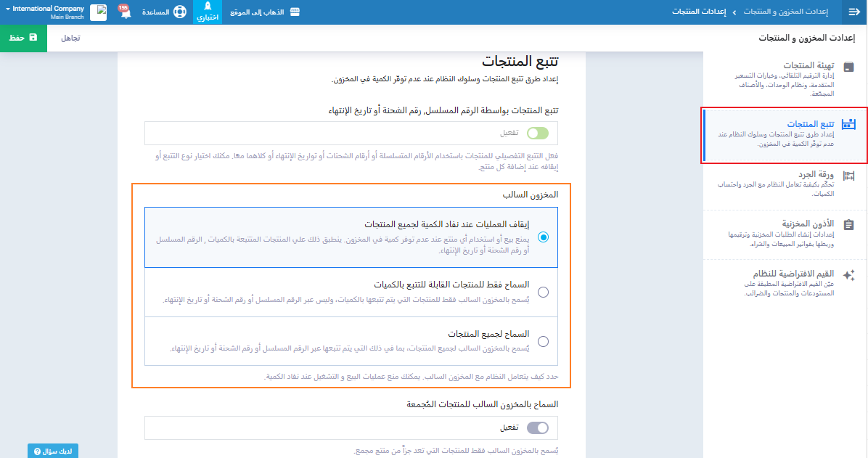The width and height of the screenshot is (868, 458).
Task: Click the Warehouse Permits (الأذون المخزنية) clipboard icon
Action: click(848, 225)
